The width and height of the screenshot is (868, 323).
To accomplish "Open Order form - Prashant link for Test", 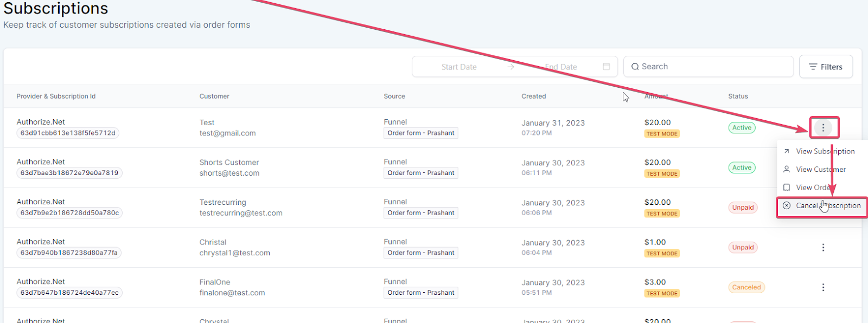I will tap(421, 133).
